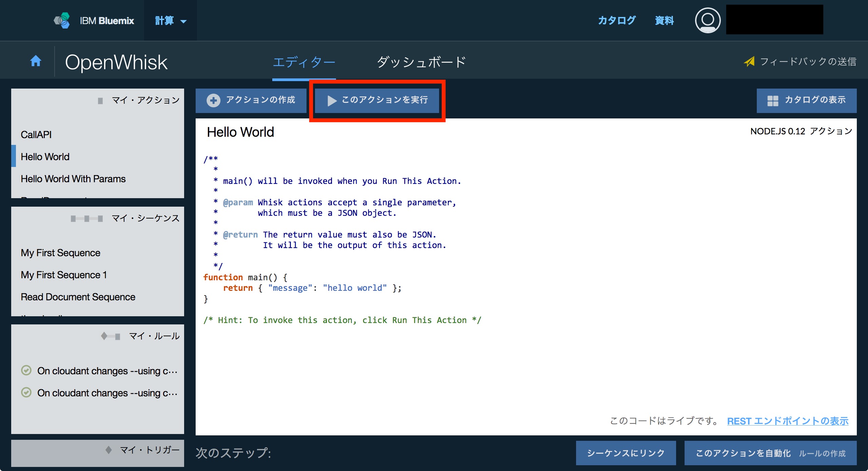Screen dimensions: 868x471
Task: Run action with このアクションを実行 button
Action: [x=377, y=100]
